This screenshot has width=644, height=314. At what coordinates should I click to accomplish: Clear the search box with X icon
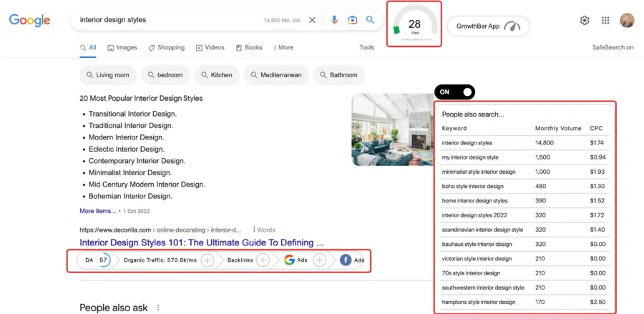point(312,20)
